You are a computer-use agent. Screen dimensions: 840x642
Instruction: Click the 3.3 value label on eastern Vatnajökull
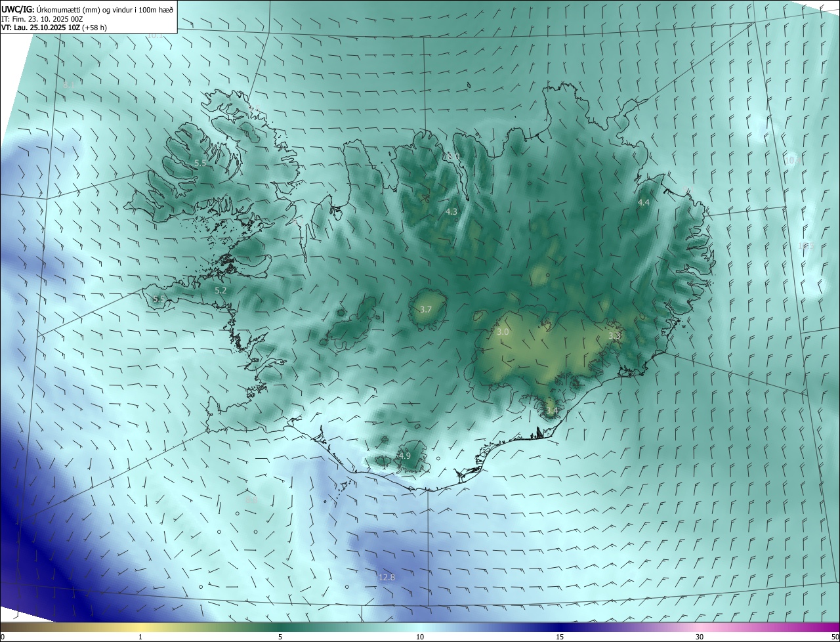click(614, 335)
